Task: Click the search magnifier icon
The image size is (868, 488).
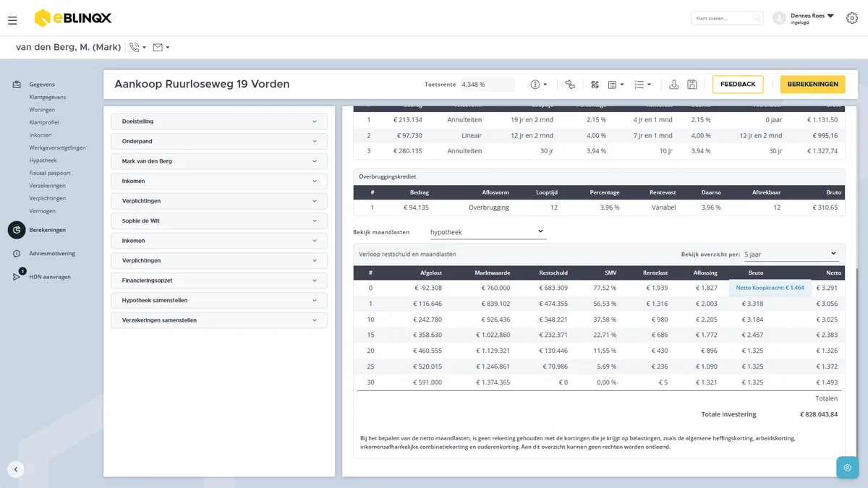Action: pyautogui.click(x=757, y=18)
